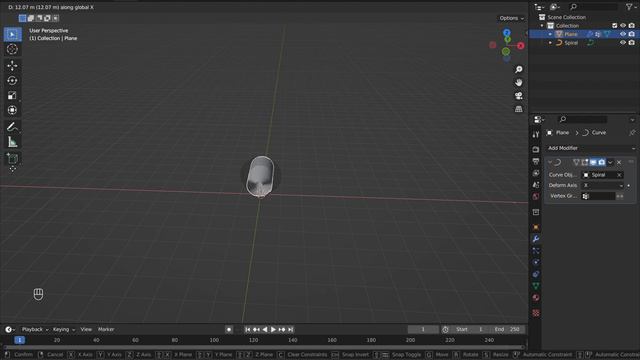Click the red X axis gizmo ball
Image resolution: width=640 pixels, height=360 pixels.
coord(520,46)
